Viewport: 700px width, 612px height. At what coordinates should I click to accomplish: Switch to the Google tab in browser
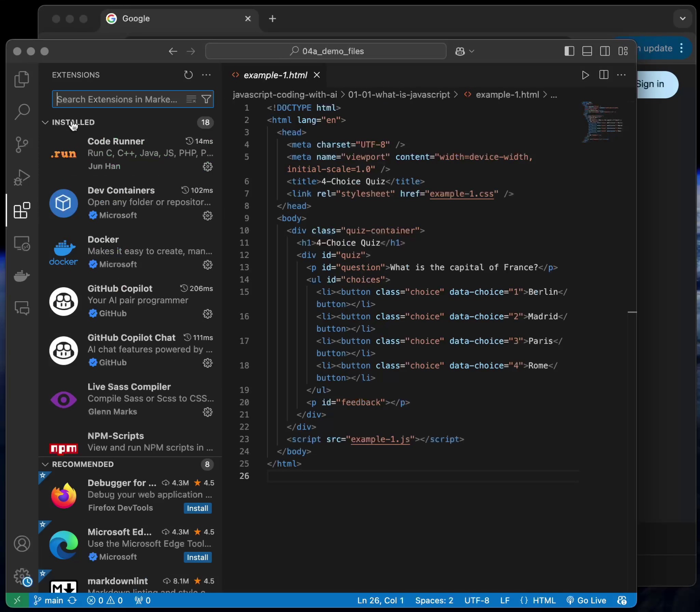coord(180,18)
